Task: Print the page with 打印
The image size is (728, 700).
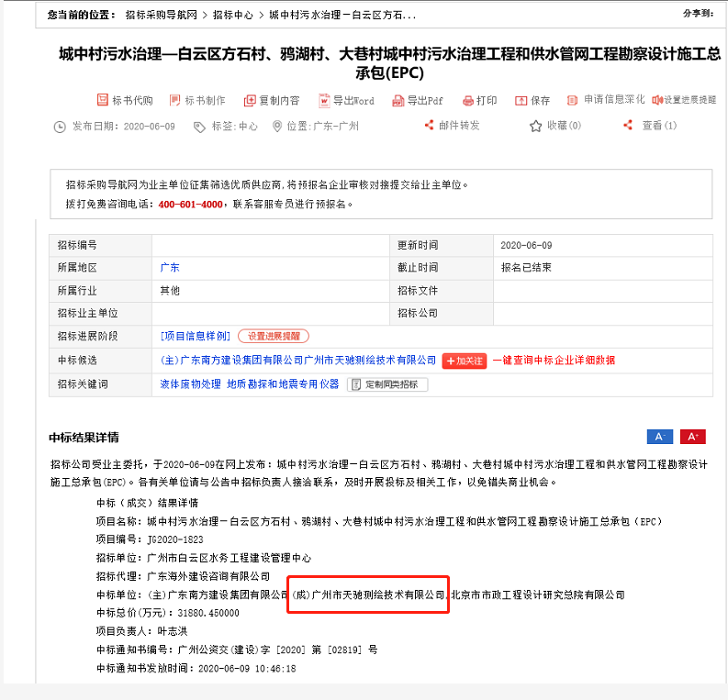Action: pos(467,100)
